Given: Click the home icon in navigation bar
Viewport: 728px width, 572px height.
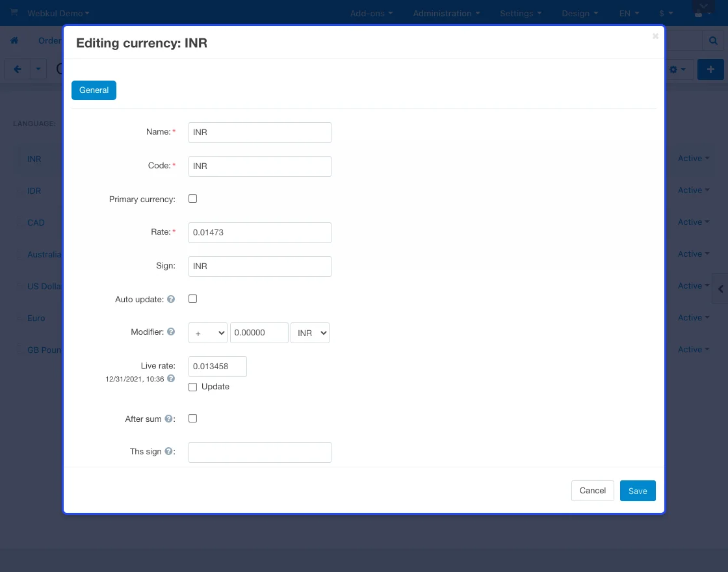Looking at the screenshot, I should pyautogui.click(x=14, y=41).
